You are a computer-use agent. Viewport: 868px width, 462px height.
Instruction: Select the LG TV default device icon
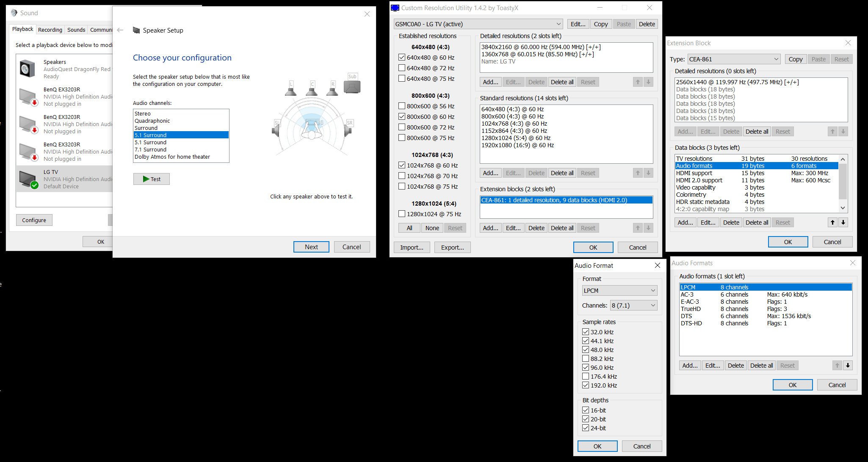28,179
